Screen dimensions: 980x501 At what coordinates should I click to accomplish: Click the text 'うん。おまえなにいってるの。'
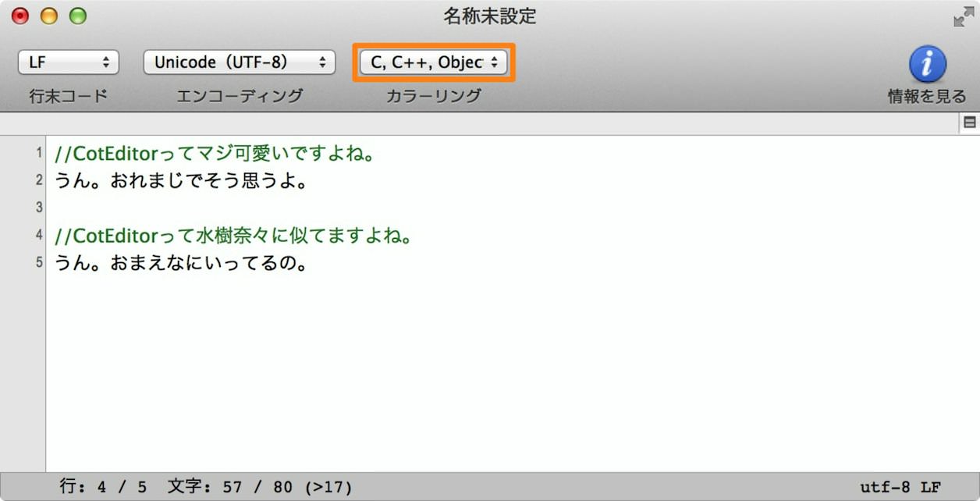click(183, 263)
